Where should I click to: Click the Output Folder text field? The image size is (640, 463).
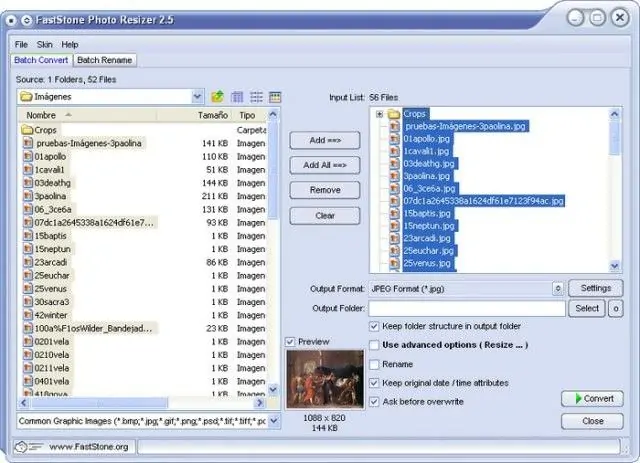click(x=467, y=309)
